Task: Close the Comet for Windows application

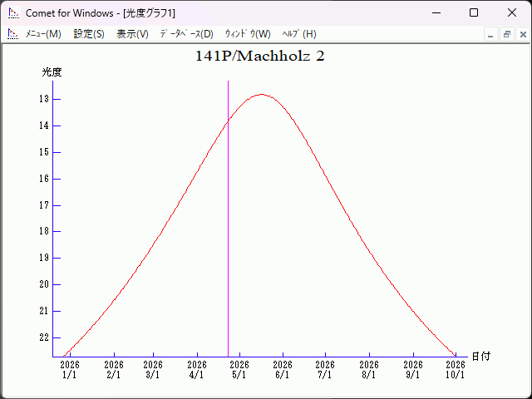Action: click(512, 13)
